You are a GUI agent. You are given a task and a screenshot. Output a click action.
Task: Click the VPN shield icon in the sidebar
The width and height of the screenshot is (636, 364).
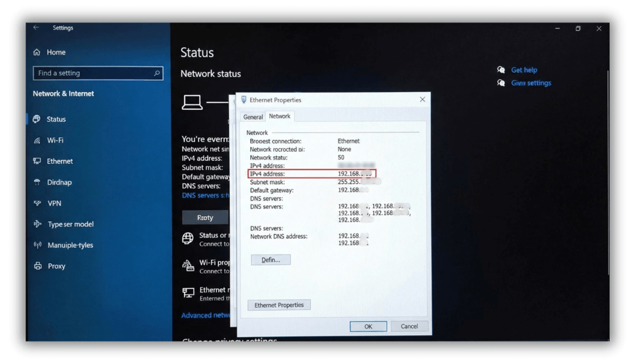pos(38,203)
